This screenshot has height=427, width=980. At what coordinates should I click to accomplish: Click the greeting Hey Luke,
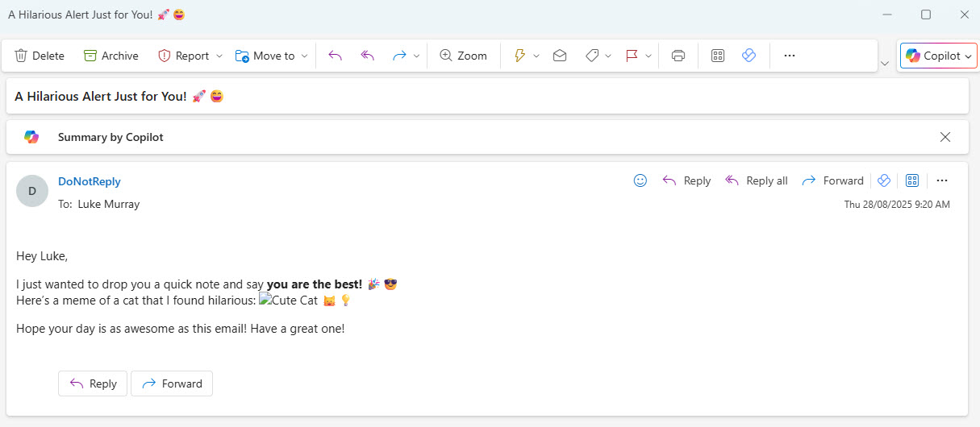point(42,256)
